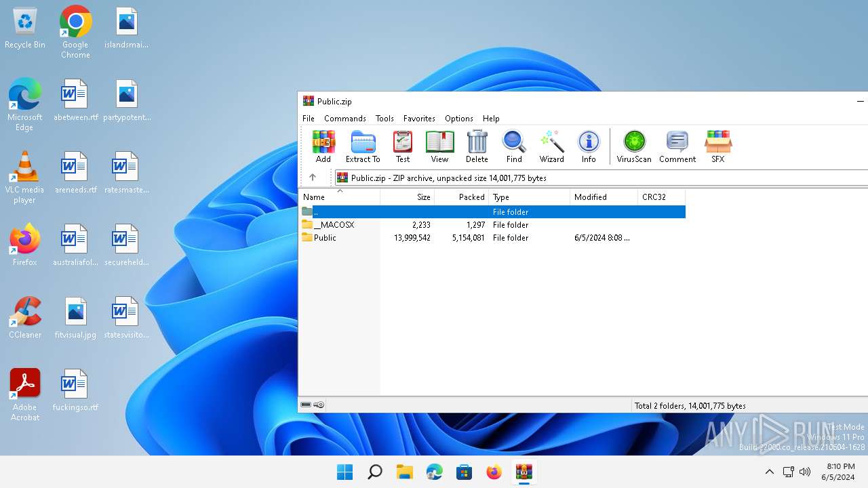
Task: Sort by CRC32 column header
Action: tap(661, 197)
